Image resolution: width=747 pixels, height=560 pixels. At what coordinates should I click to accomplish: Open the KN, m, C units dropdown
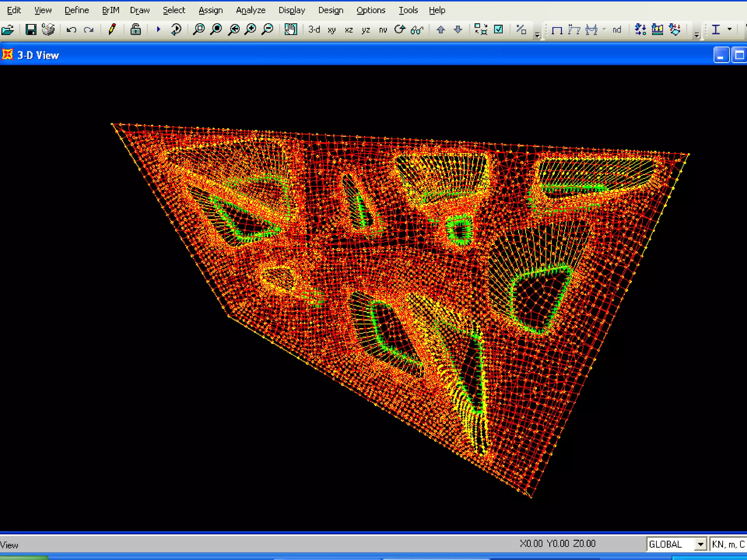pos(728,544)
